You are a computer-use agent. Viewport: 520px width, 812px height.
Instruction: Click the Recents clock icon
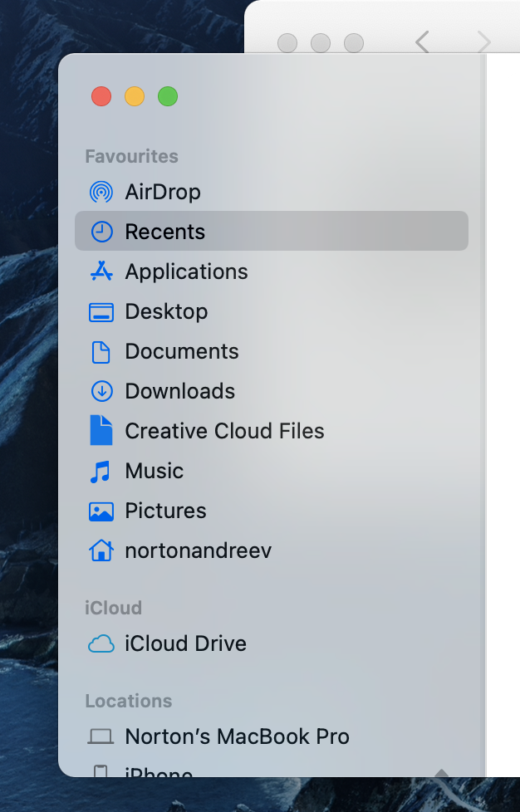coord(101,232)
